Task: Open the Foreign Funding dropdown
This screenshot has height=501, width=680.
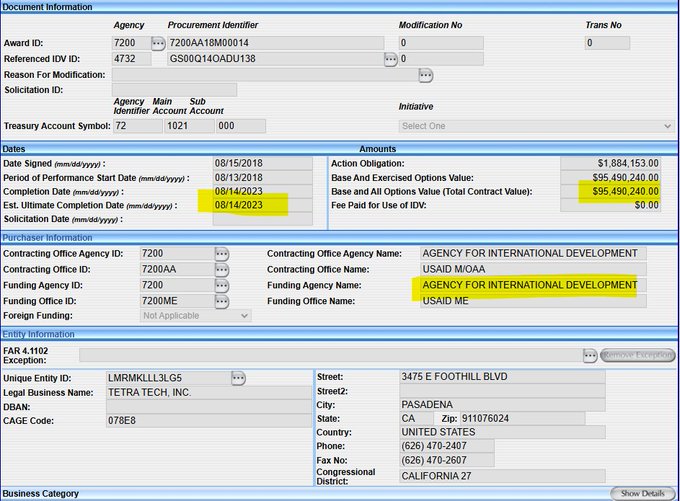Action: coord(195,316)
